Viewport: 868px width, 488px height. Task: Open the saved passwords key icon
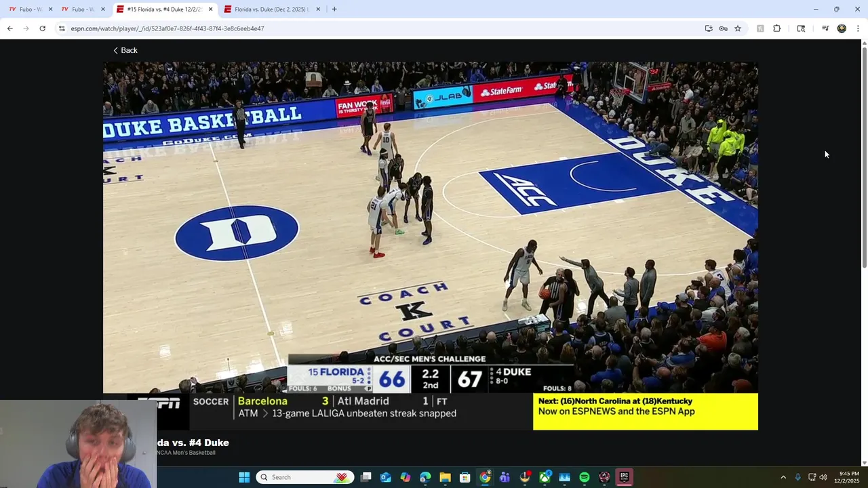724,28
